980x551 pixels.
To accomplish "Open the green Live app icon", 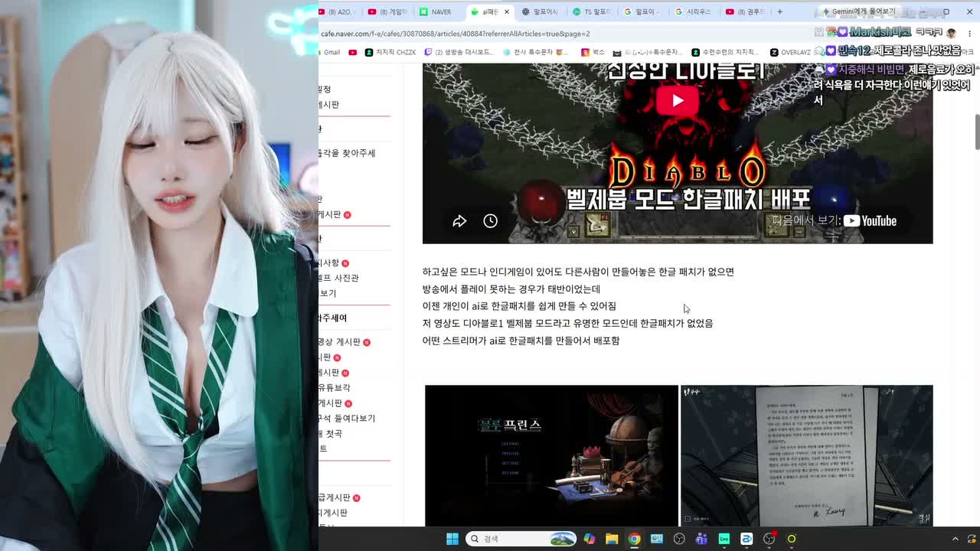I will click(x=724, y=539).
